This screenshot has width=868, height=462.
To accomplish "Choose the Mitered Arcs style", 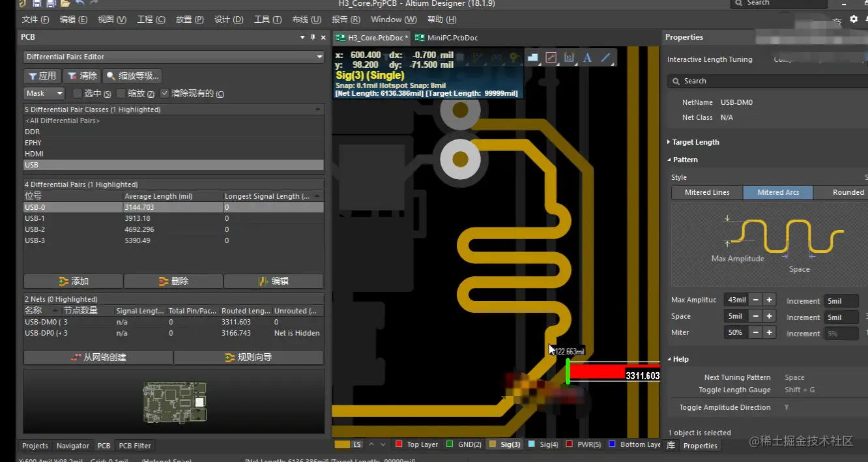I will (x=778, y=192).
